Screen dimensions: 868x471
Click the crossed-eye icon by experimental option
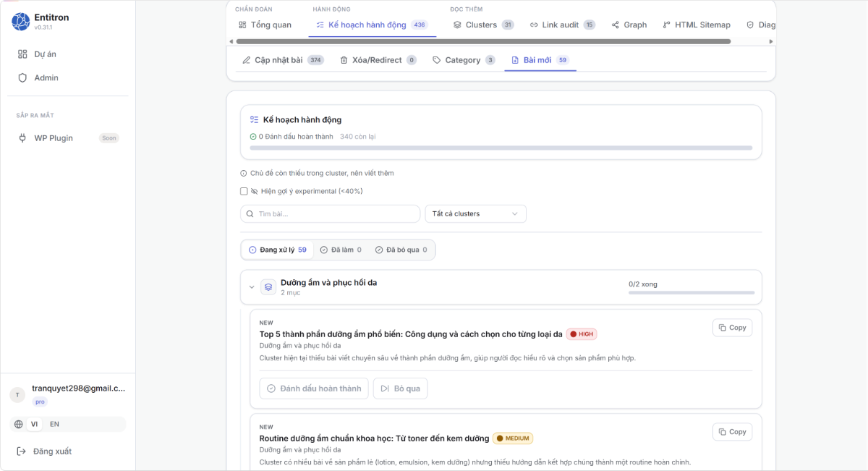point(255,191)
